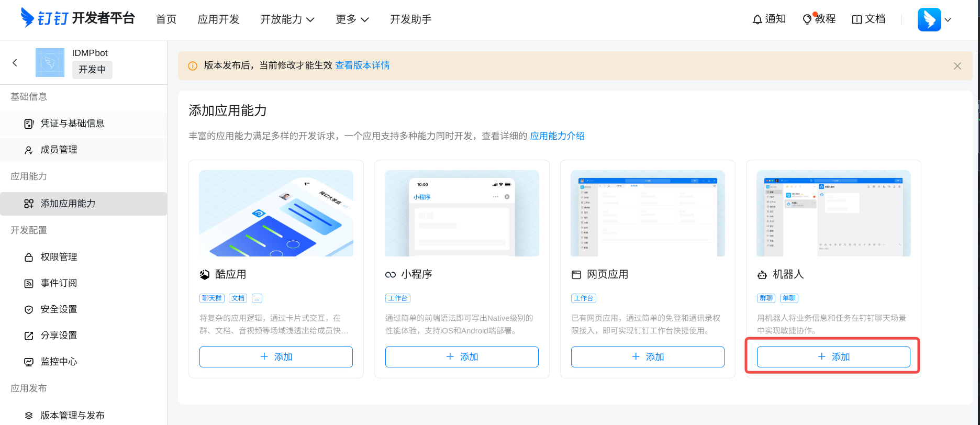Click the version management stack icon
This screenshot has height=425, width=980.
coord(29,416)
